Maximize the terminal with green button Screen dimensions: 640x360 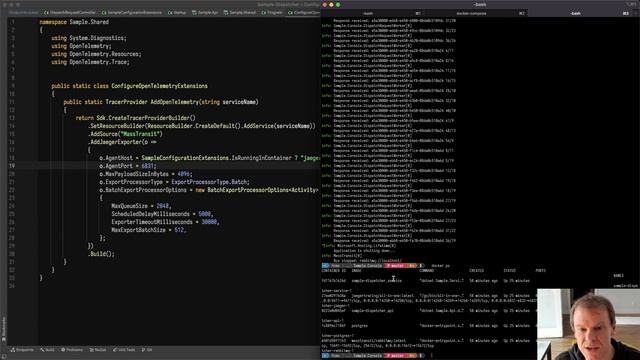[338, 5]
